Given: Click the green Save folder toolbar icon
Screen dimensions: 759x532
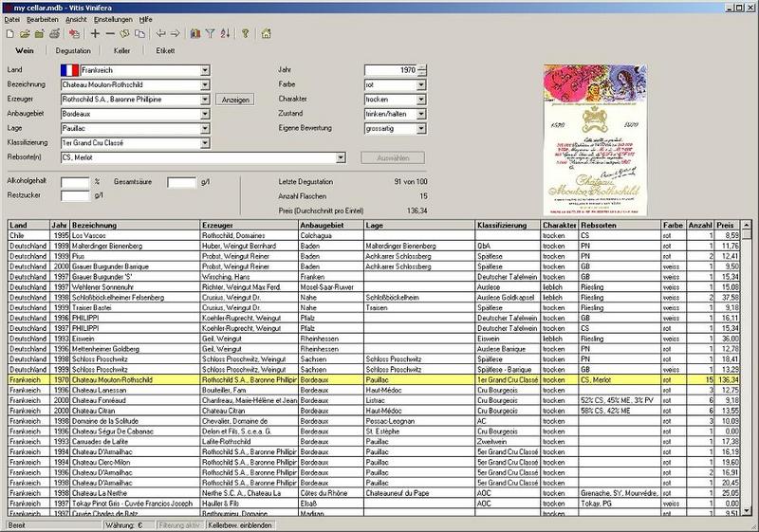Looking at the screenshot, I should click(x=39, y=34).
